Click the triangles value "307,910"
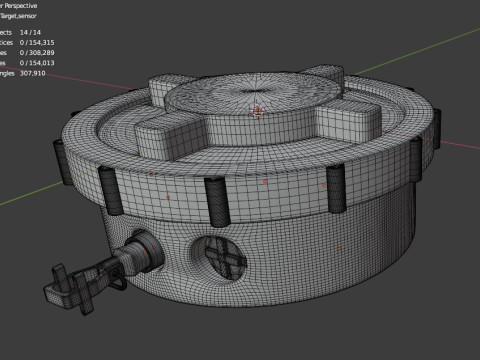The height and width of the screenshot is (360, 480). pos(33,73)
